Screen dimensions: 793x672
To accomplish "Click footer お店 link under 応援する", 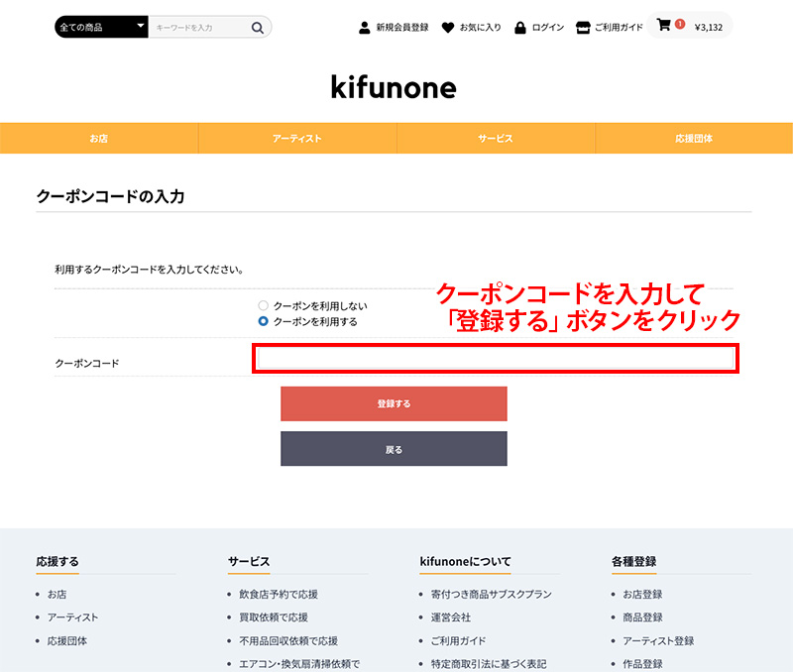I will click(57, 594).
